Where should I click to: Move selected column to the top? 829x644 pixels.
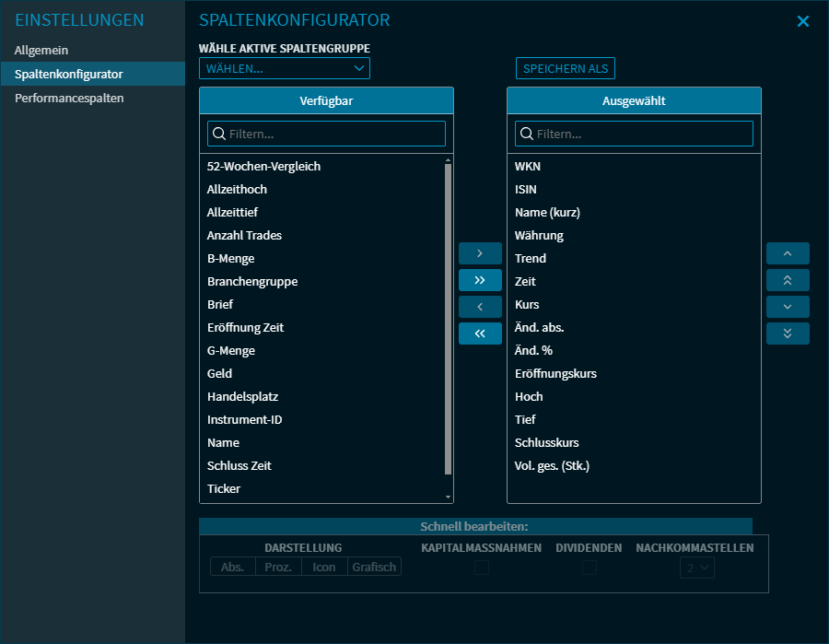click(x=788, y=280)
